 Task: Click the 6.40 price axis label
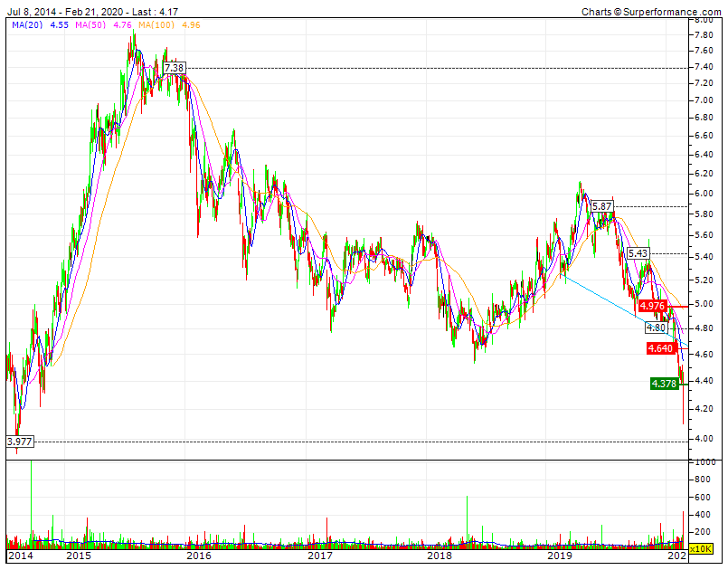point(704,154)
